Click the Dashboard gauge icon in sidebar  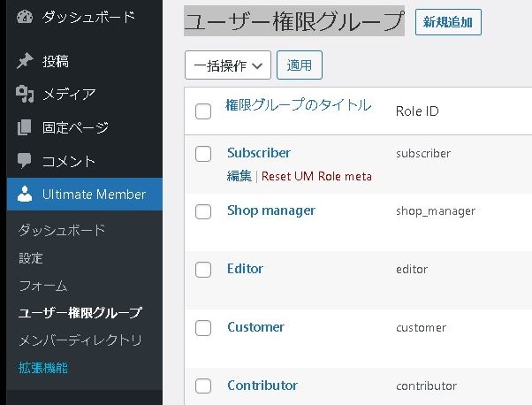[x=25, y=17]
